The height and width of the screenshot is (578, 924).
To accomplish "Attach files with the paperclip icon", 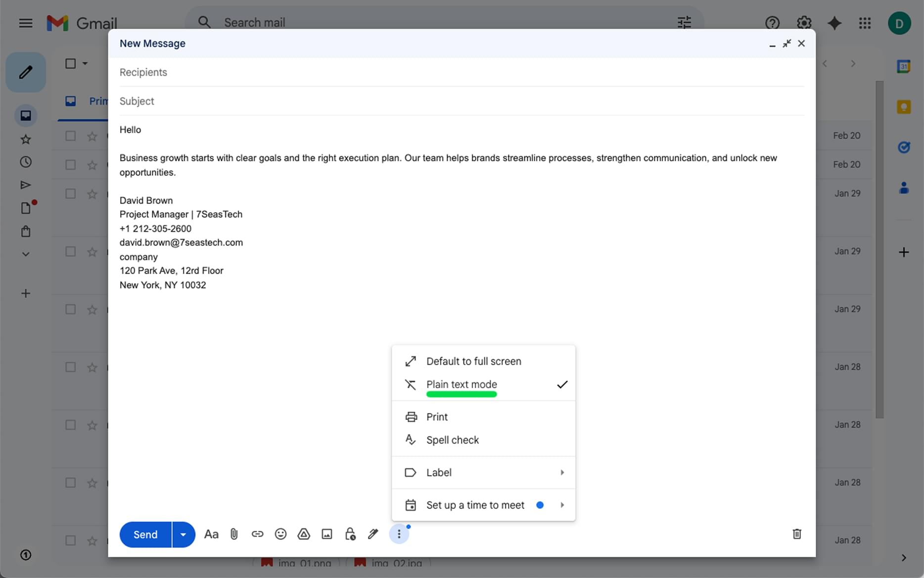I will [234, 534].
